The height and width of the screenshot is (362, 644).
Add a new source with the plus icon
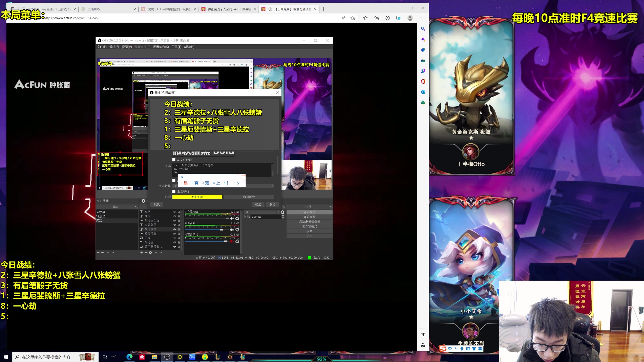[142, 253]
